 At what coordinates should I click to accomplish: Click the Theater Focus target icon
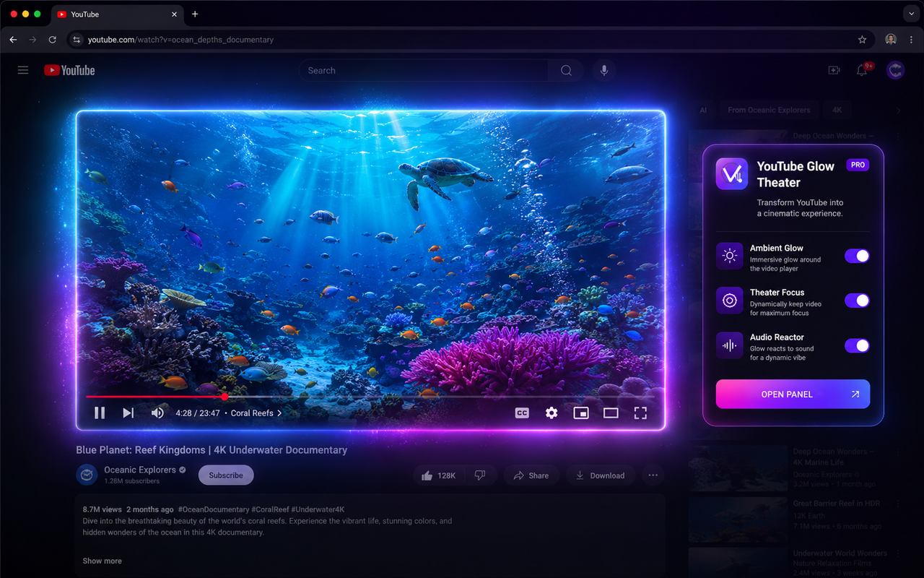coord(730,301)
